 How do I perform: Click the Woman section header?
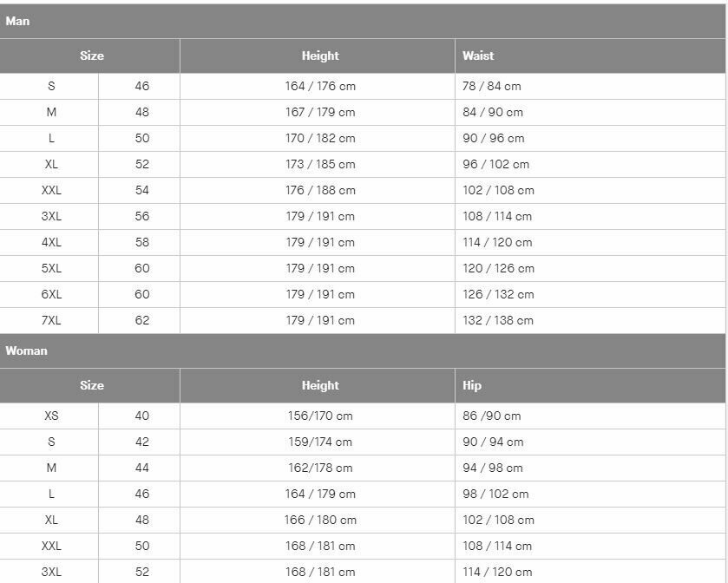coord(363,350)
